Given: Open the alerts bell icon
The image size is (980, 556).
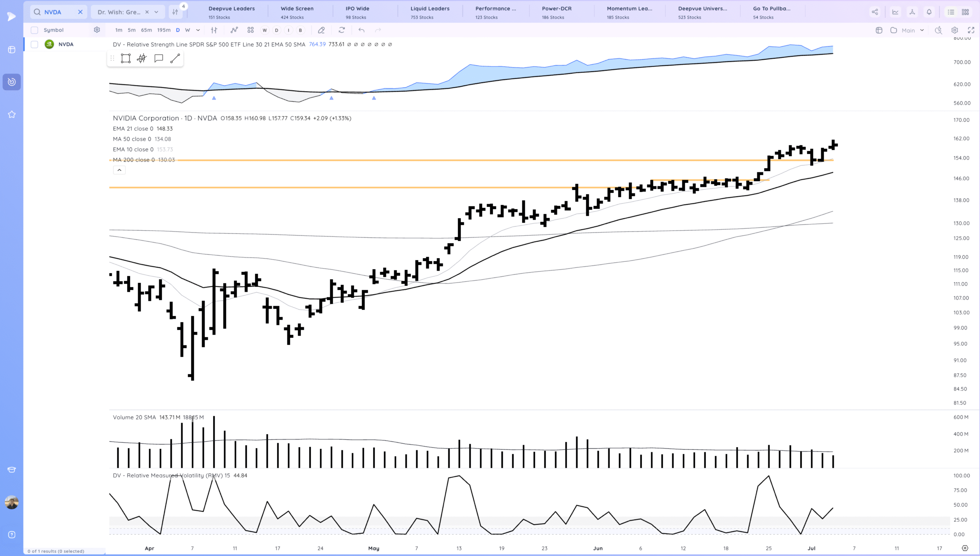Looking at the screenshot, I should coord(929,12).
